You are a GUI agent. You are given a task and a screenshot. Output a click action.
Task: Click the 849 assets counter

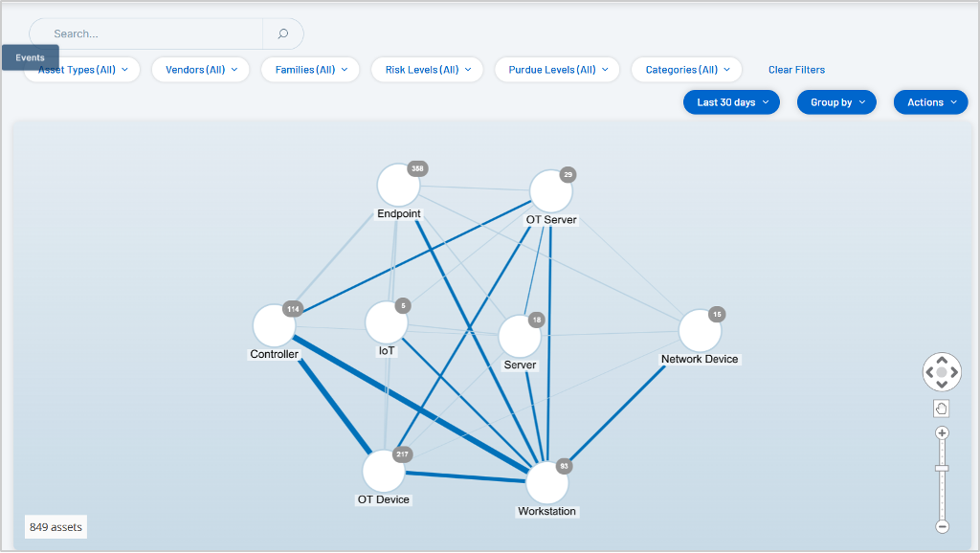pyautogui.click(x=56, y=527)
